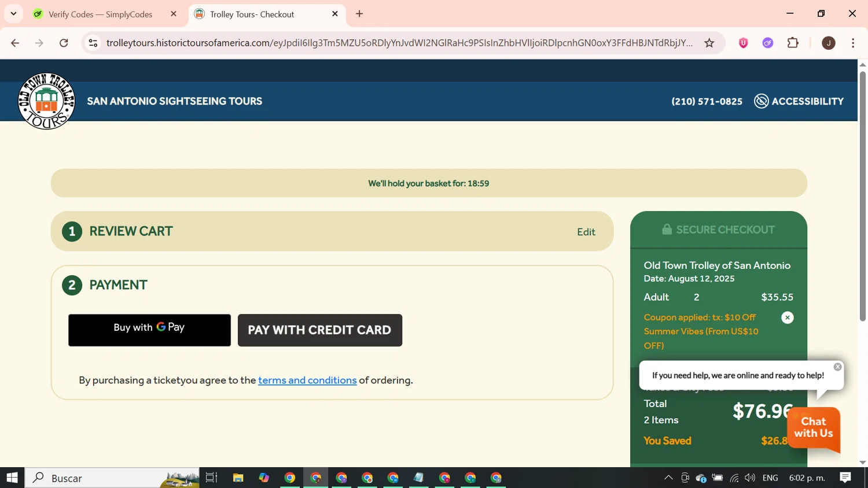This screenshot has height=488, width=868.
Task: Reload the checkout page
Action: pyautogui.click(x=64, y=43)
